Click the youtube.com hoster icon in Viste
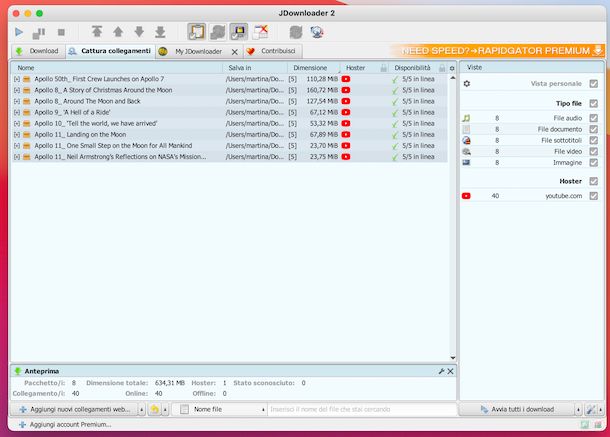 tap(466, 196)
